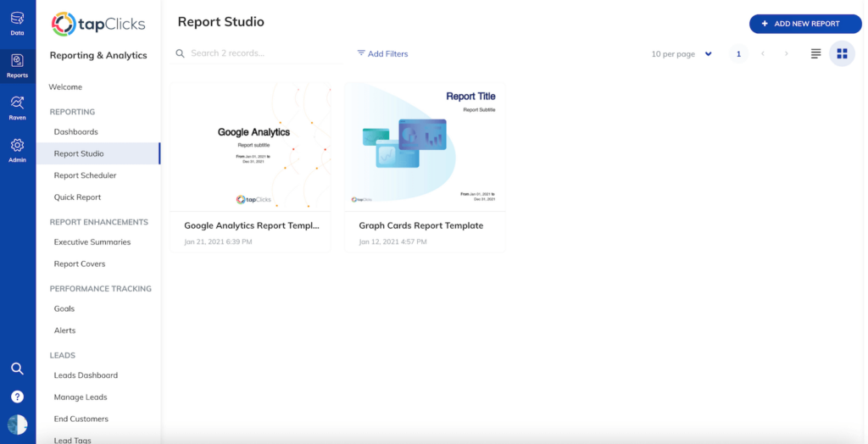Click the search magnifier in left rail

coord(17,369)
